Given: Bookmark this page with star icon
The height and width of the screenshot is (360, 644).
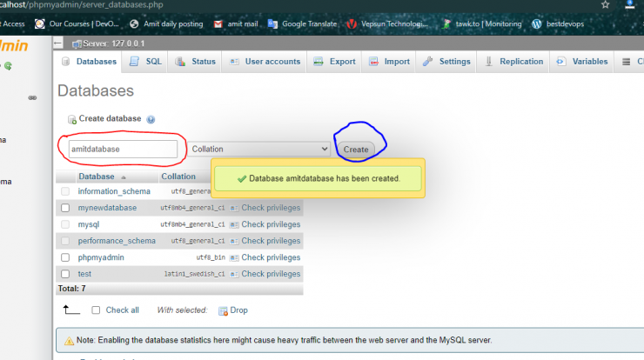Looking at the screenshot, I should tap(605, 4).
